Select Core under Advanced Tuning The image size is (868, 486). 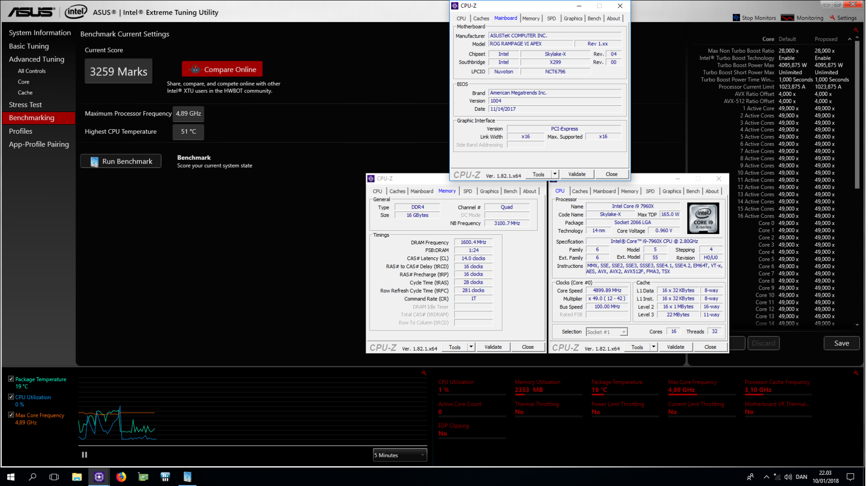[x=24, y=82]
